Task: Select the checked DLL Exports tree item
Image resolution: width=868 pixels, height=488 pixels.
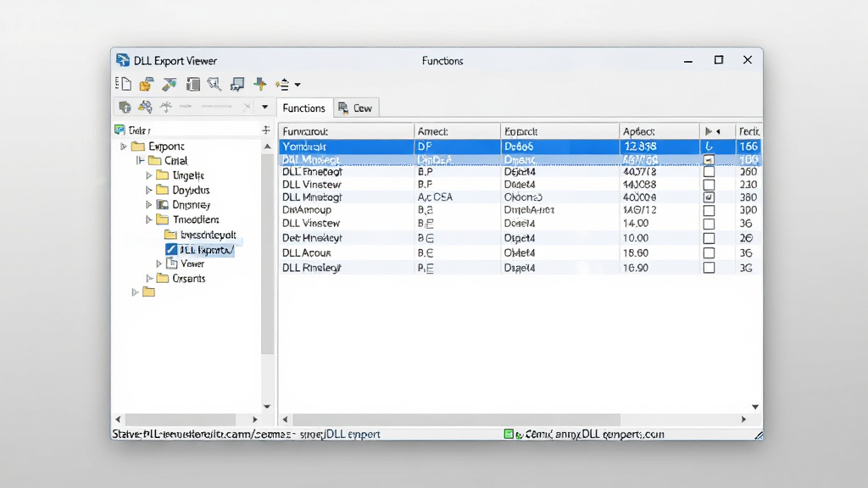Action: tap(200, 250)
